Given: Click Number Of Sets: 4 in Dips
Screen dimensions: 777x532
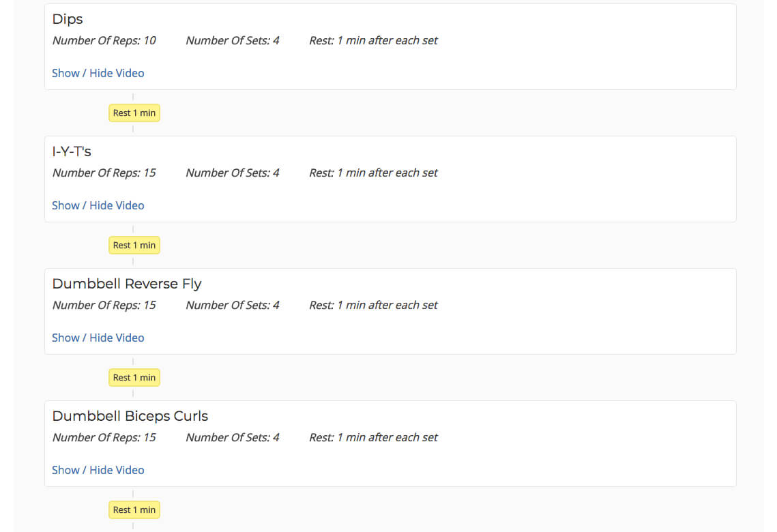Looking at the screenshot, I should point(233,41).
